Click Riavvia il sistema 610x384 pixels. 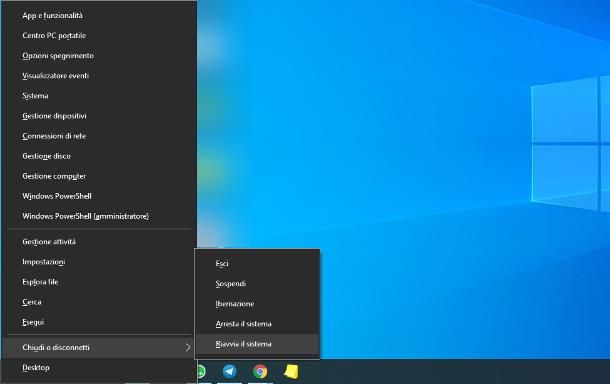(x=257, y=344)
